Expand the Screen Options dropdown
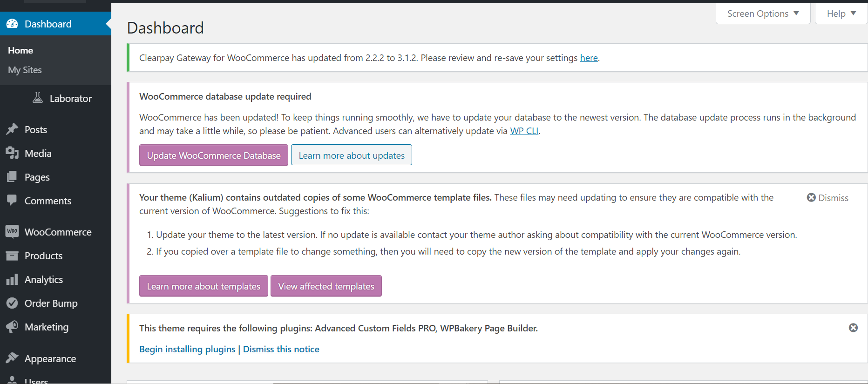This screenshot has width=868, height=384. coord(763,13)
